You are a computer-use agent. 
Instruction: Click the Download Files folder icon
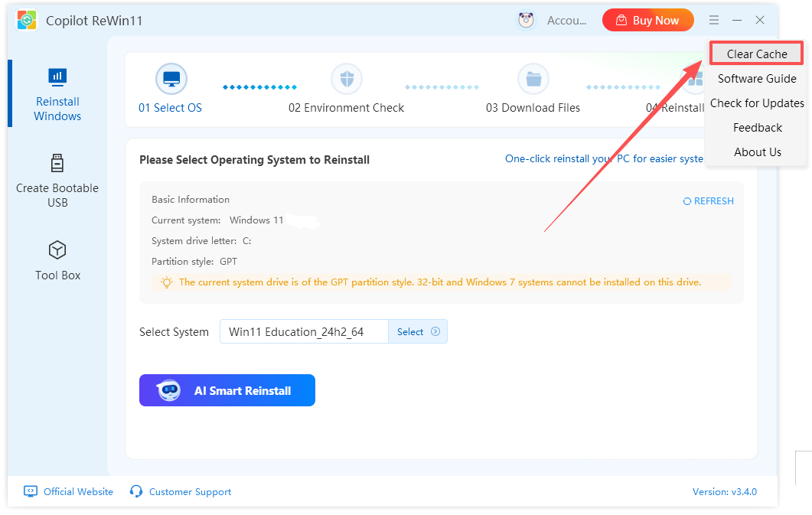coord(533,79)
